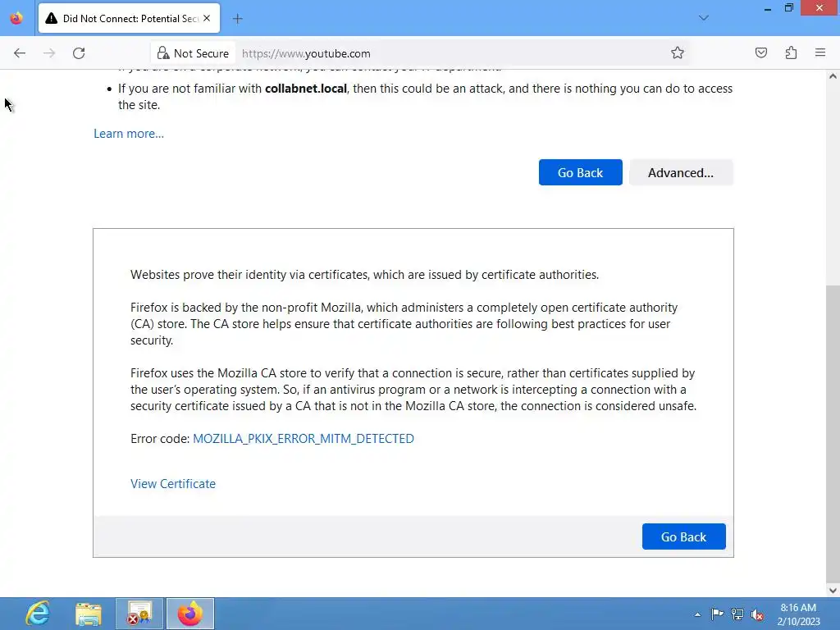
Task: Reload the current page
Action: point(79,53)
